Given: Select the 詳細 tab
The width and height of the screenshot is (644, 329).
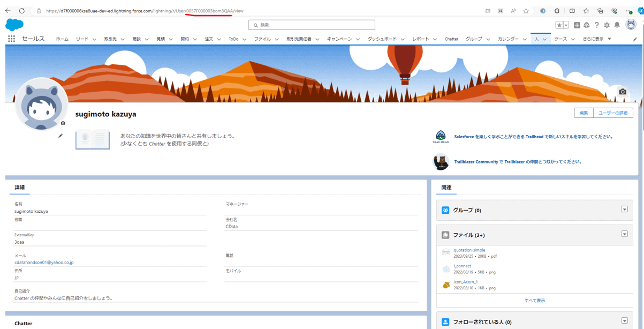Looking at the screenshot, I should click(19, 188).
